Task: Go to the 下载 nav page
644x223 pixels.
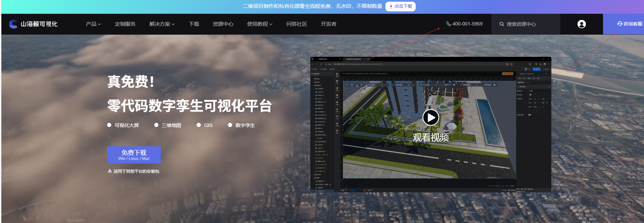Action: (x=194, y=24)
